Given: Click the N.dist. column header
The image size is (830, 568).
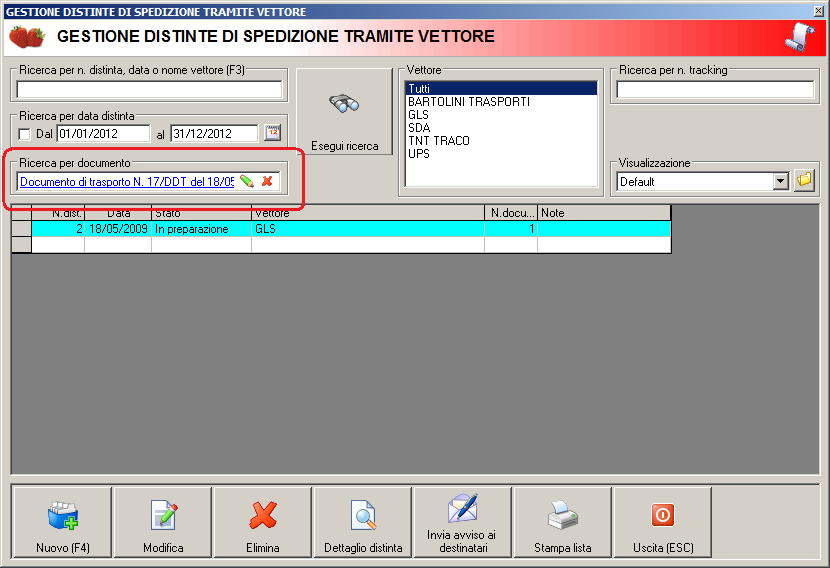Looking at the screenshot, I should point(58,213).
